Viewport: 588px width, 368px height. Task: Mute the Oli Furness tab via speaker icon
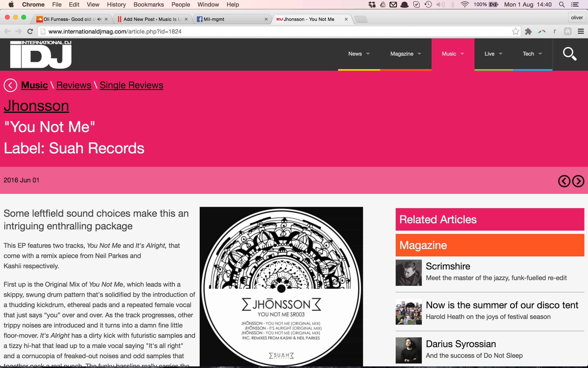click(x=99, y=19)
